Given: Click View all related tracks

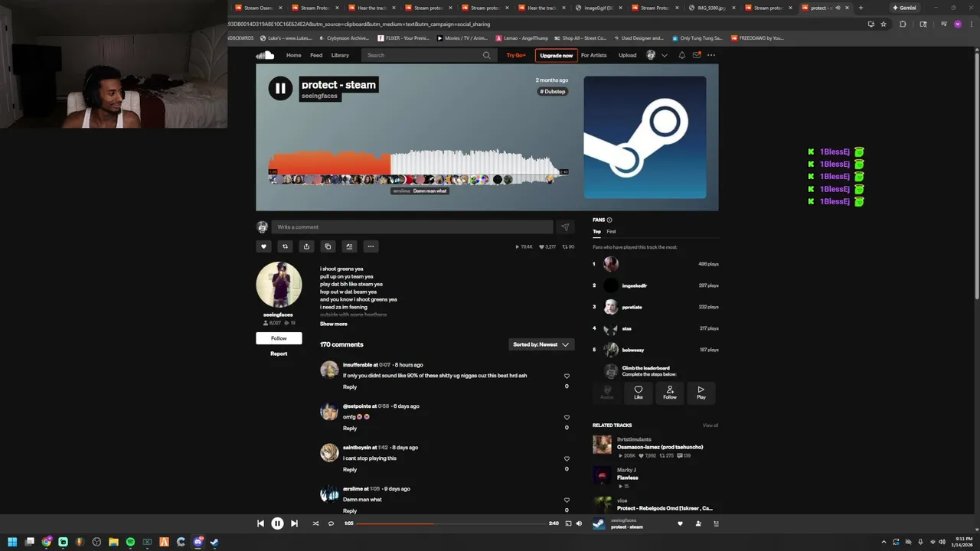Looking at the screenshot, I should 710,425.
